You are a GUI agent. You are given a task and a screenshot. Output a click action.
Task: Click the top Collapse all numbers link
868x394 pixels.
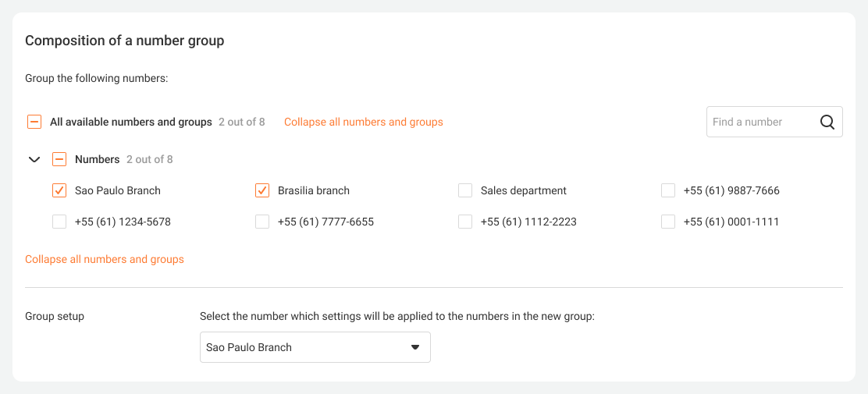pos(364,122)
